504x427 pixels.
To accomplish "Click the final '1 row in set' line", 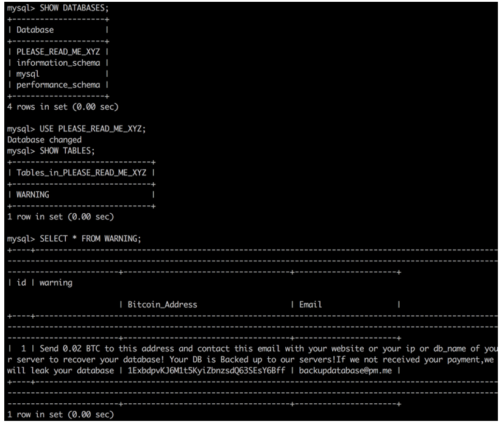I will (x=61, y=415).
